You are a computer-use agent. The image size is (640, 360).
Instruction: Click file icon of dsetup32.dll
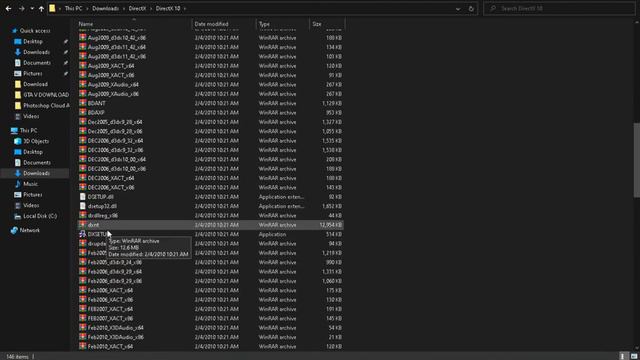pyautogui.click(x=82, y=206)
